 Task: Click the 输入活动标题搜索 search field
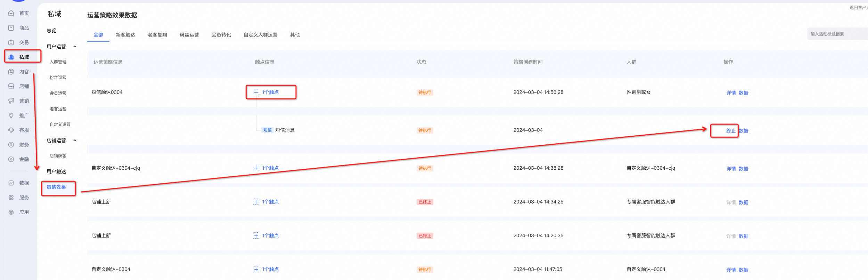[x=837, y=34]
